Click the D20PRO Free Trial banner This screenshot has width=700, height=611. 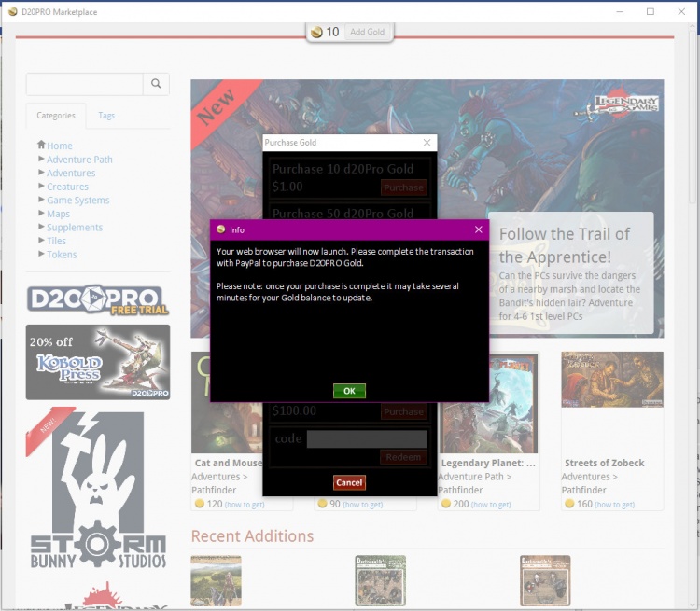click(x=97, y=299)
